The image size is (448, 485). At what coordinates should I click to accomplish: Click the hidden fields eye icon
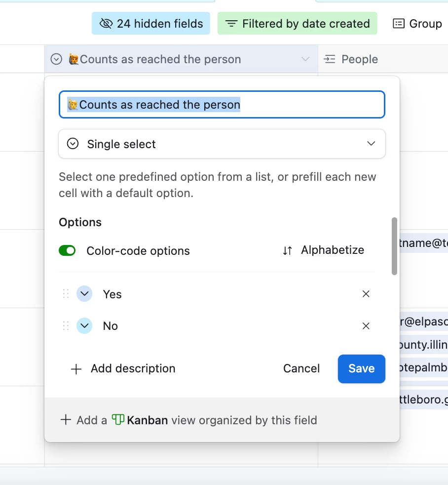point(106,24)
